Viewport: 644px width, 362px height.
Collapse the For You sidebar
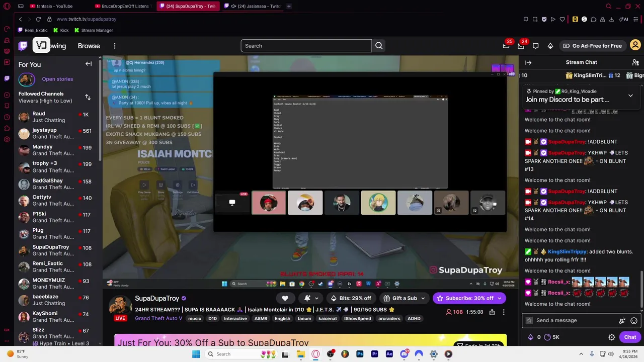89,64
